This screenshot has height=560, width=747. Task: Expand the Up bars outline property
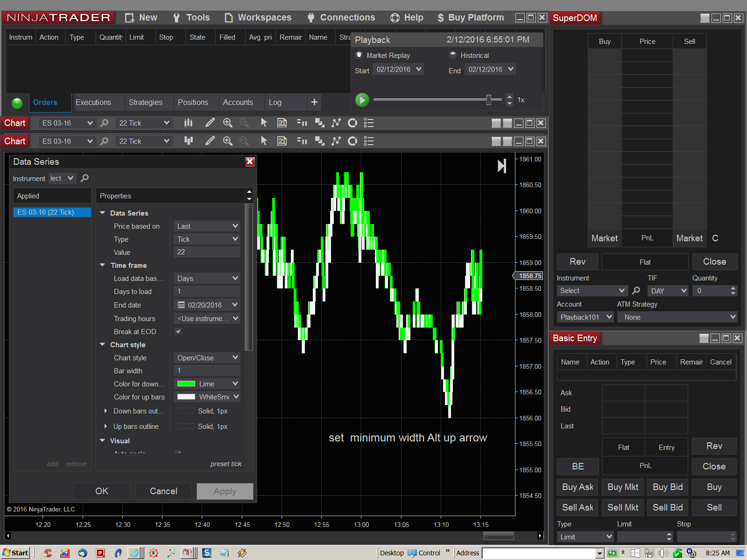[106, 426]
